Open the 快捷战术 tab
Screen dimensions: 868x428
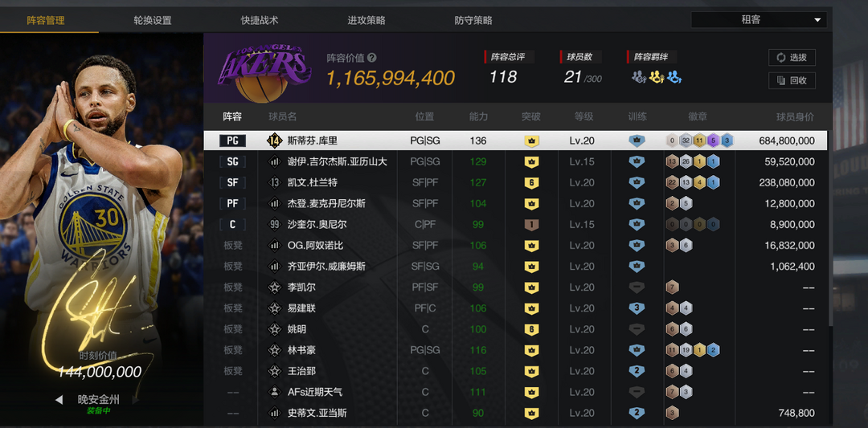[260, 20]
